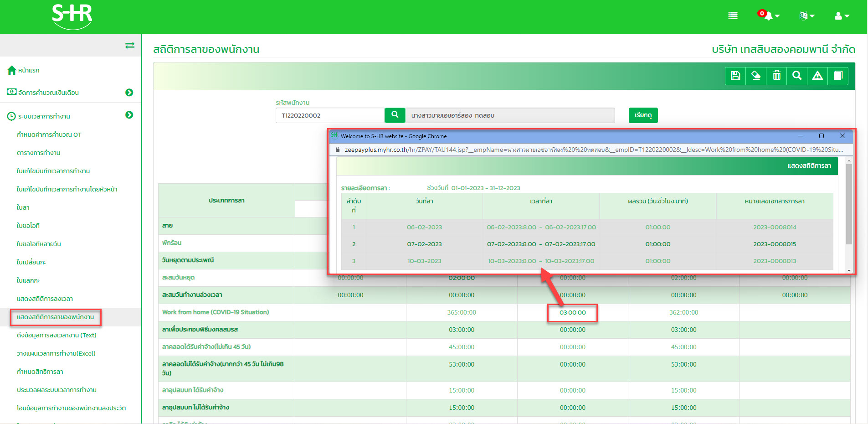Toggle sidebar collapse with the arrows icon
This screenshot has width=868, height=424.
pos(130,45)
